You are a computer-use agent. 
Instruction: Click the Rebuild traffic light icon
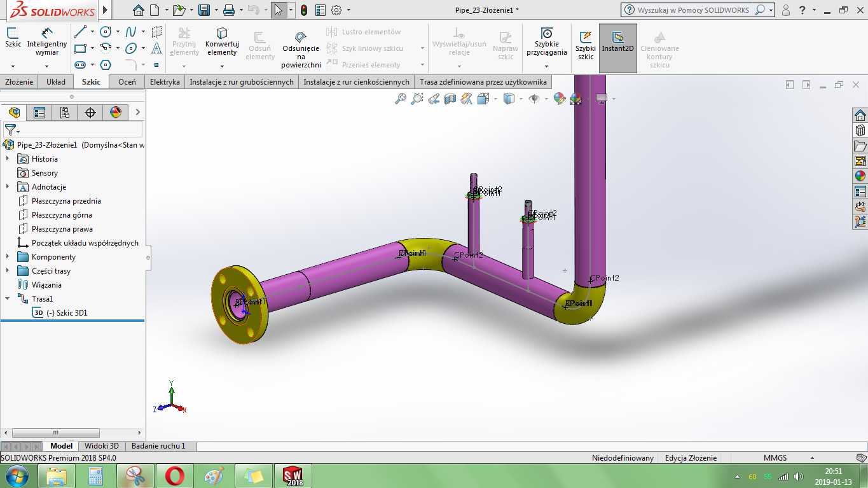(304, 10)
